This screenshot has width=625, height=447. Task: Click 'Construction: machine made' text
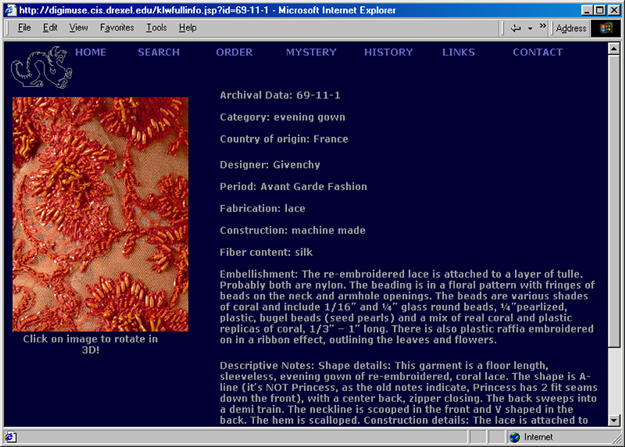click(293, 230)
